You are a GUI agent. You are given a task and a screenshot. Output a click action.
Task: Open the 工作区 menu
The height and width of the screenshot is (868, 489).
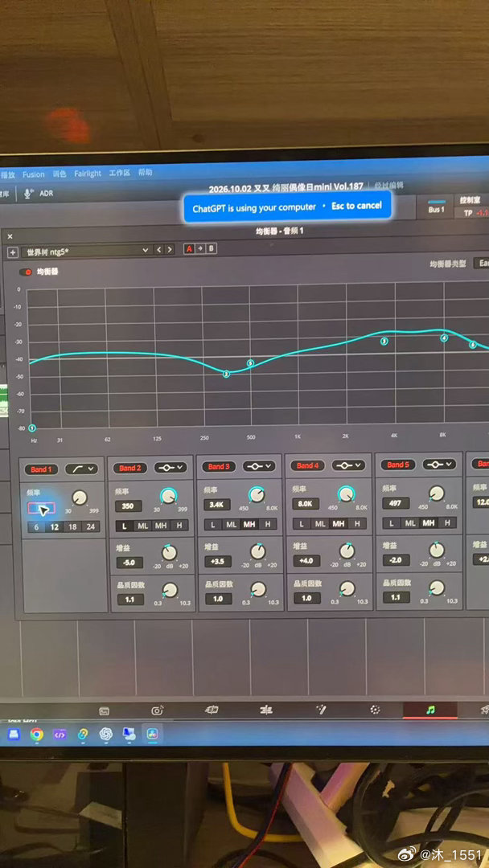tap(120, 173)
